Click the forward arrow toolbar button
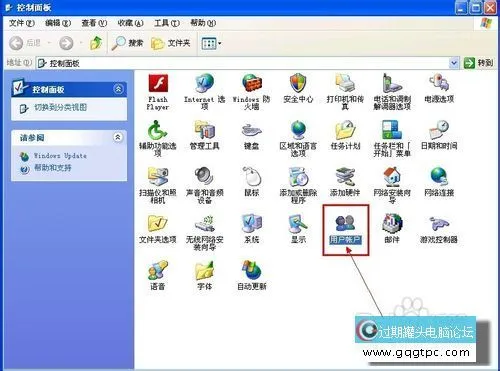500x371 pixels. 66,43
